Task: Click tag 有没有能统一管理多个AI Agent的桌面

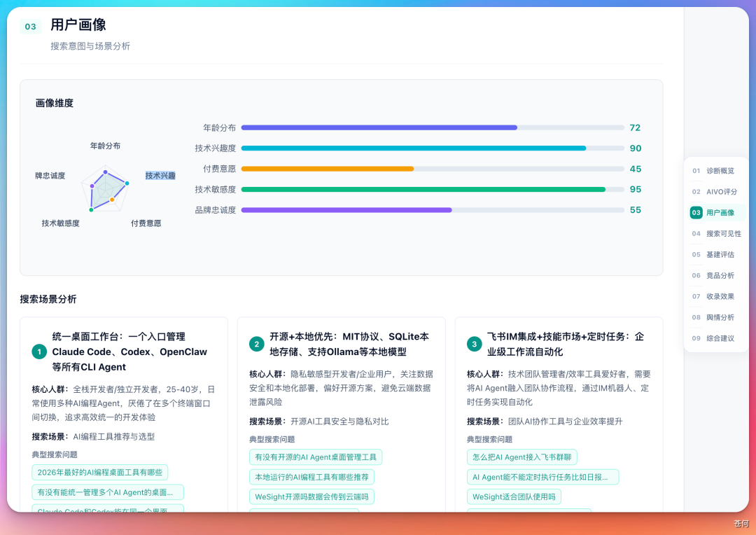Action: pos(108,492)
